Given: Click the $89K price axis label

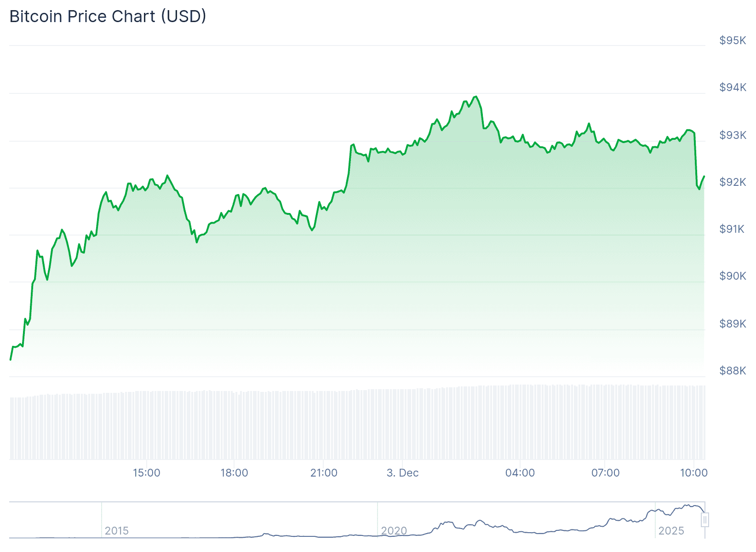Looking at the screenshot, I should point(733,324).
